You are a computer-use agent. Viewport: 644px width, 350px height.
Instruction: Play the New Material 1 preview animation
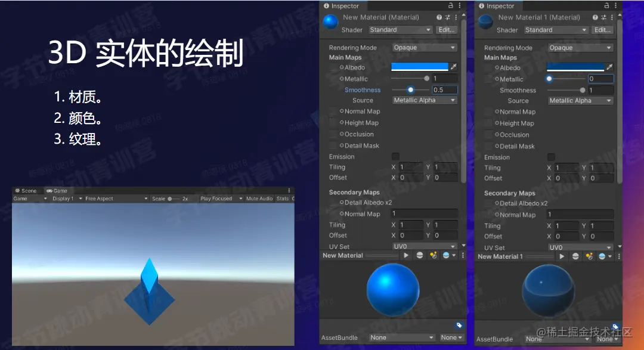pos(562,256)
